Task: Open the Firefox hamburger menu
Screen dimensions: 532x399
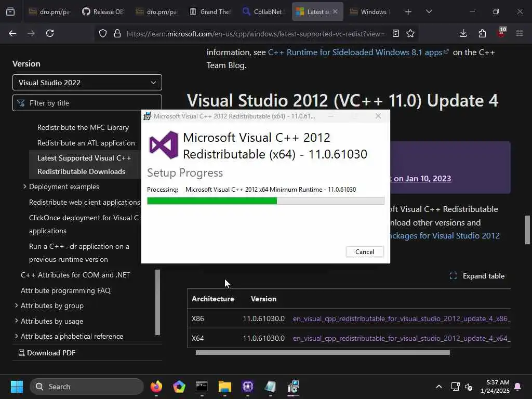Action: click(x=520, y=33)
